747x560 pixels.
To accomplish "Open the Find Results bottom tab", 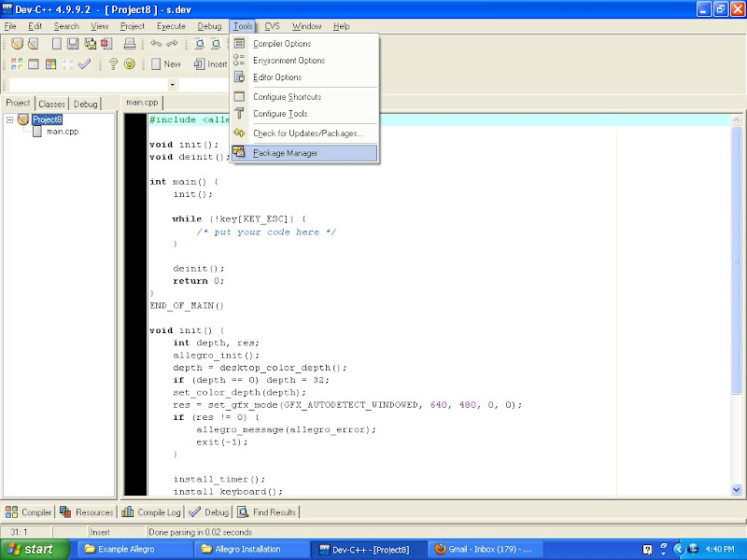I will pos(267,512).
